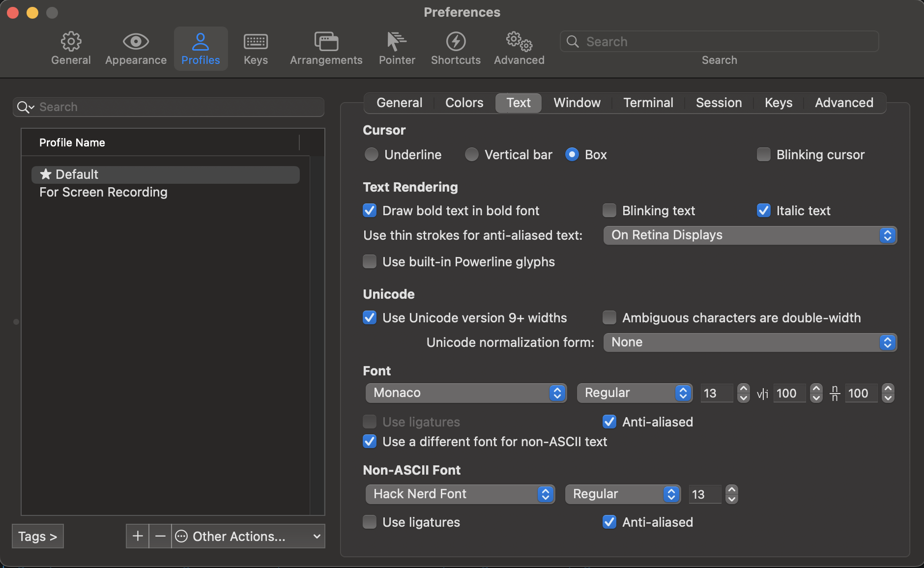The image size is (924, 568).
Task: Enable Use built-in Powerline glyphs
Action: pyautogui.click(x=370, y=261)
